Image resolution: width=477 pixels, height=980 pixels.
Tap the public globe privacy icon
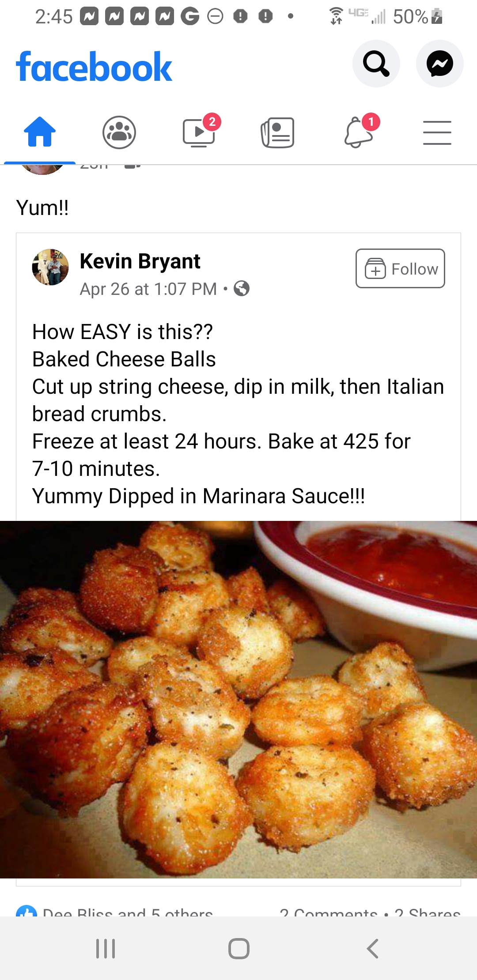coord(242,289)
